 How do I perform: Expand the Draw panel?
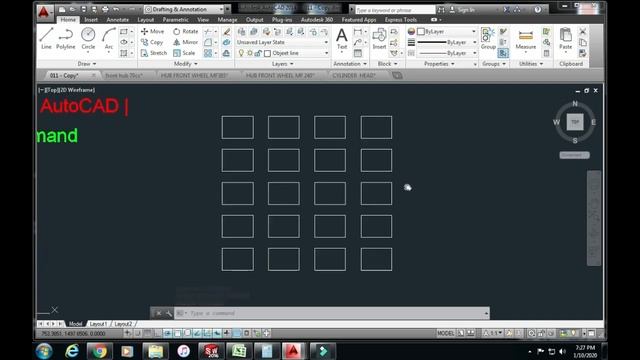87,64
